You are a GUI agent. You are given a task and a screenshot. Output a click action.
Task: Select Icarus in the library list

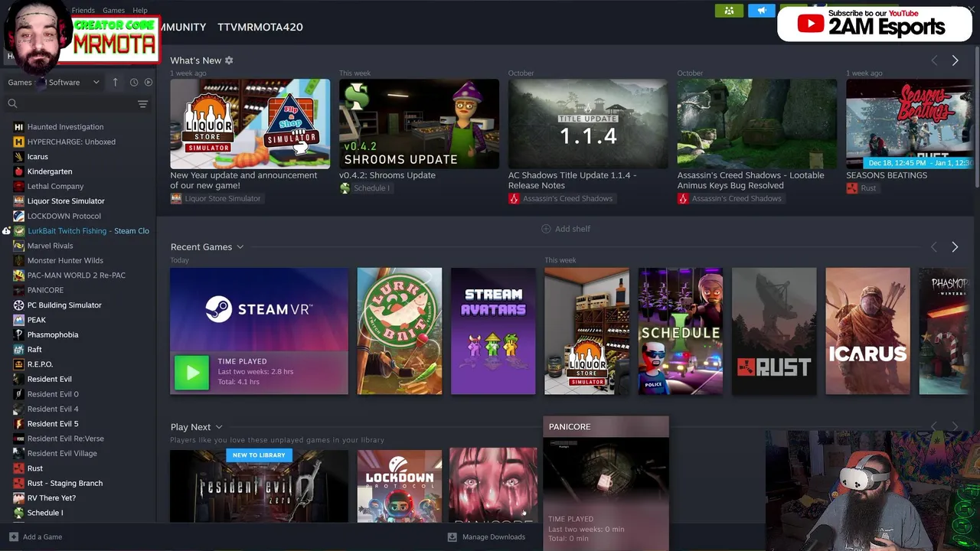click(38, 157)
